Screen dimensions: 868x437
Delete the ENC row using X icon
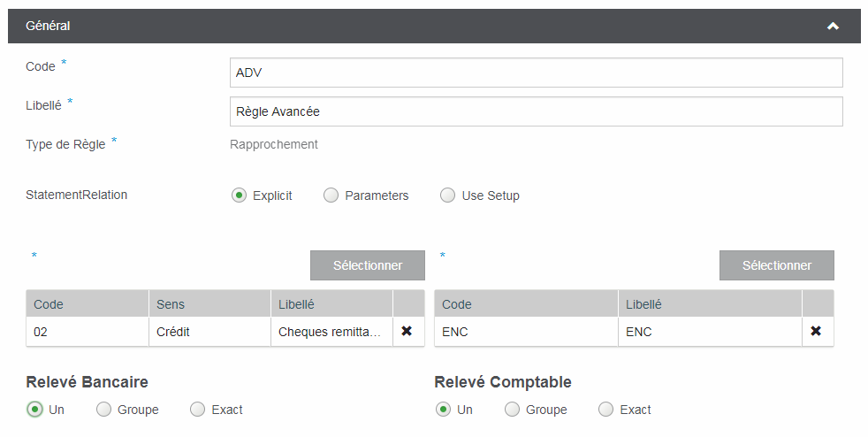(x=816, y=331)
